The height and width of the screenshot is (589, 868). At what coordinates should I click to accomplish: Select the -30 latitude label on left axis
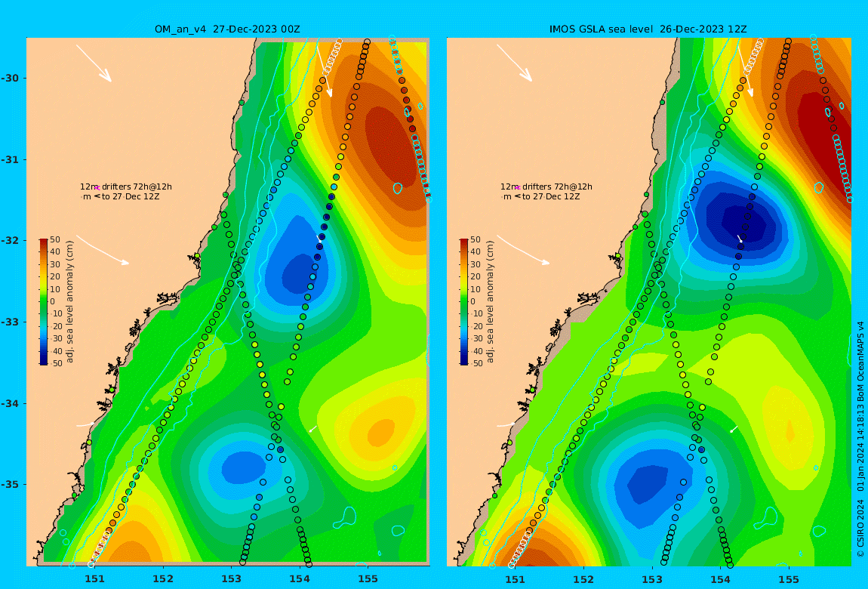[9, 78]
